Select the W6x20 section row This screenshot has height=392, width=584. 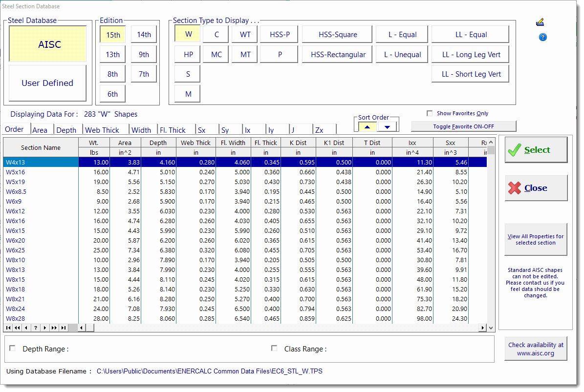[x=245, y=240]
